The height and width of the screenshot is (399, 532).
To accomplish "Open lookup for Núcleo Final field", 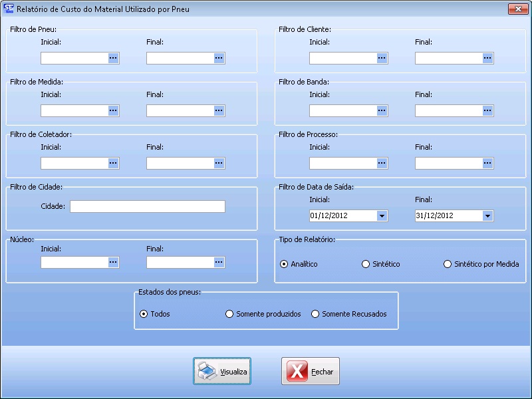I will (x=219, y=263).
